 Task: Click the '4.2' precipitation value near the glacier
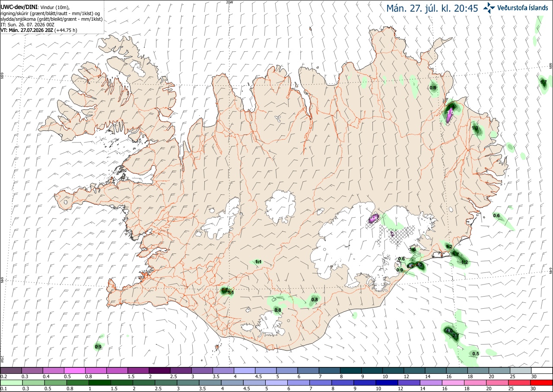tap(419, 265)
